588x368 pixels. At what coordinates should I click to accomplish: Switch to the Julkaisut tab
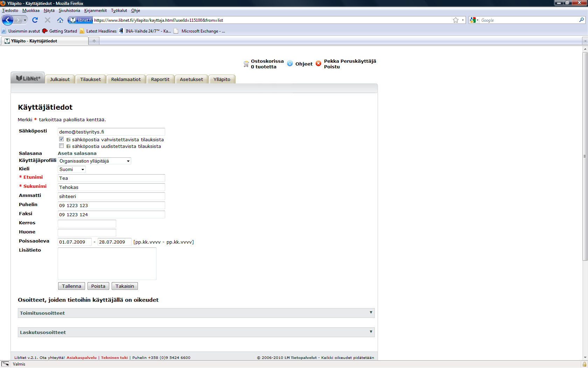click(x=60, y=79)
